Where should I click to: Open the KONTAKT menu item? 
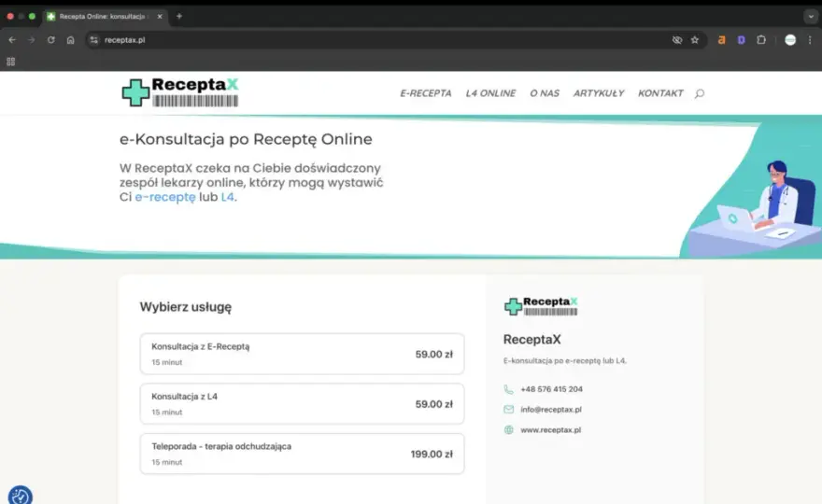coord(660,93)
